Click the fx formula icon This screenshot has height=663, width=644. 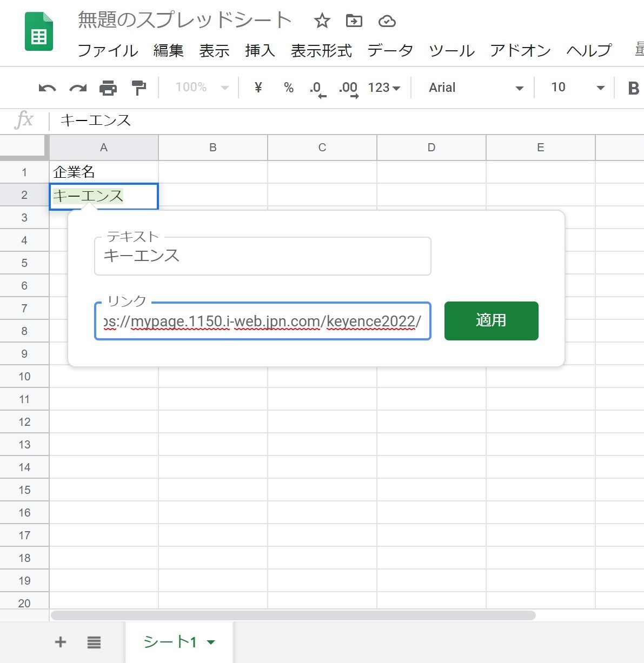(24, 119)
